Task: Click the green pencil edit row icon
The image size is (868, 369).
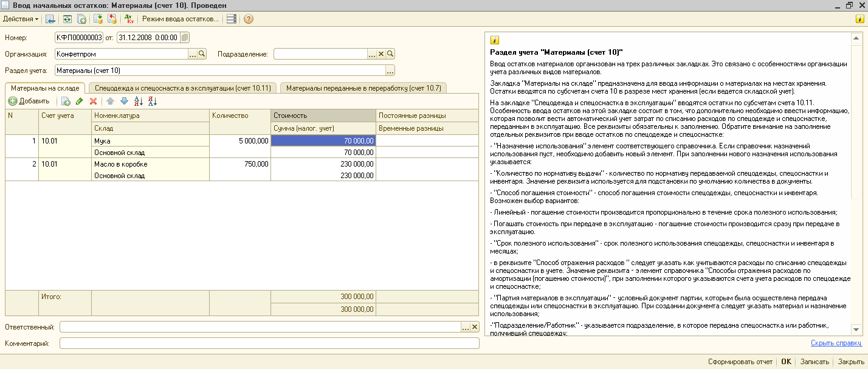Action: (x=80, y=102)
